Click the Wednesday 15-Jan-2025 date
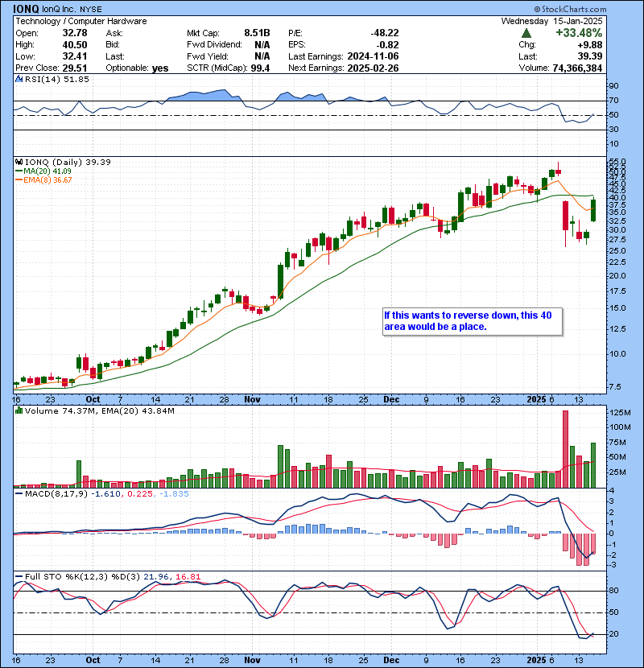This screenshot has height=668, width=644. 551,21
